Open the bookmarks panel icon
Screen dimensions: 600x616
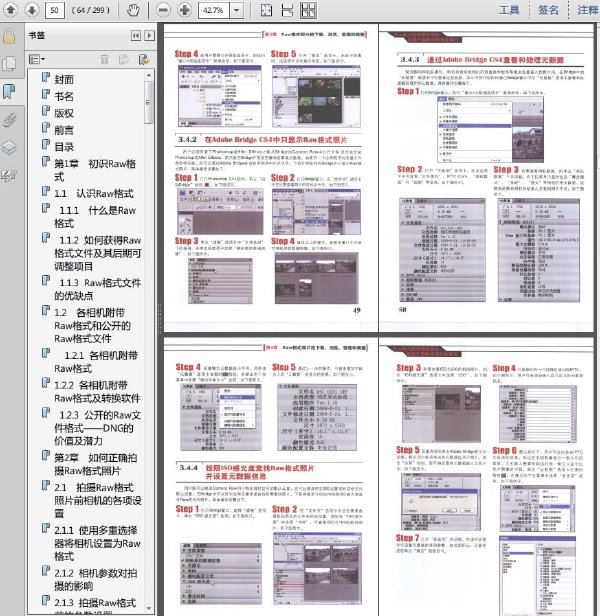point(9,91)
